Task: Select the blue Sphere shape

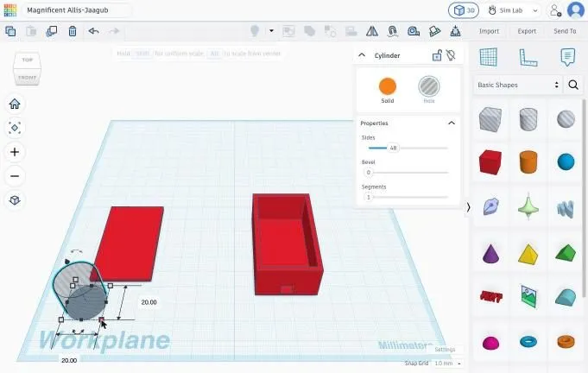Action: [x=566, y=162]
